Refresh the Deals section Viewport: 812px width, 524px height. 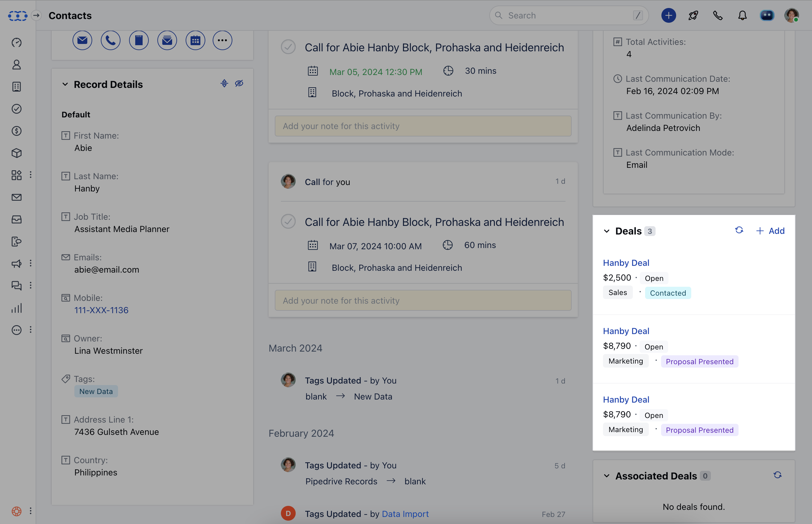739,230
